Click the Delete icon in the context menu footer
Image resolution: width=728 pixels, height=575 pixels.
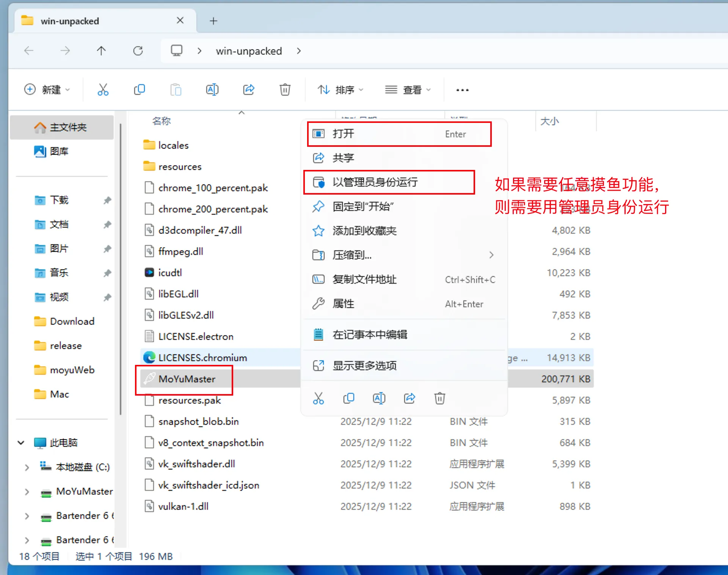(439, 398)
